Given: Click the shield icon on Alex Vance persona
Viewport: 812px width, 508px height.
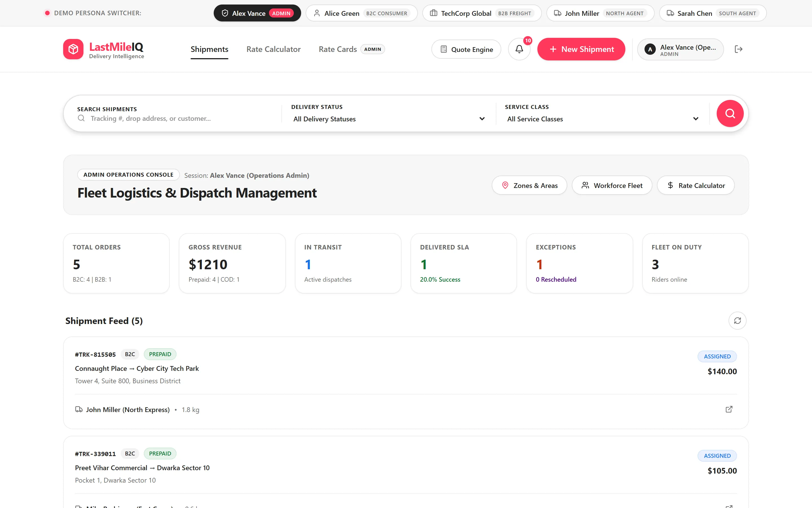Looking at the screenshot, I should 225,13.
